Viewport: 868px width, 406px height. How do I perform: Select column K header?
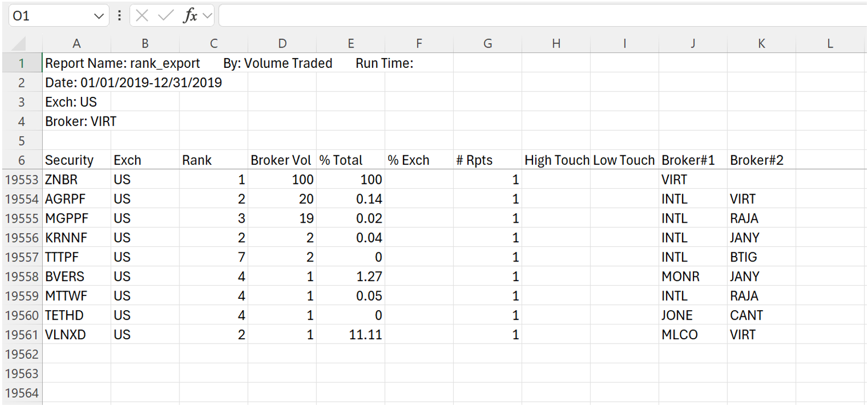(x=761, y=44)
